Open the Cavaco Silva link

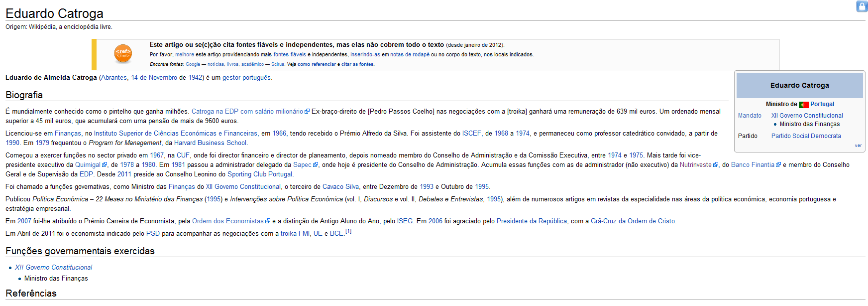pos(340,187)
